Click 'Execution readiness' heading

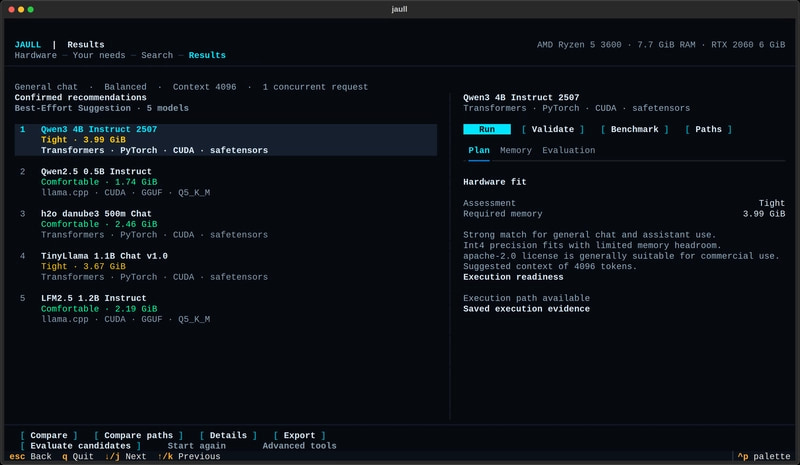click(x=513, y=277)
